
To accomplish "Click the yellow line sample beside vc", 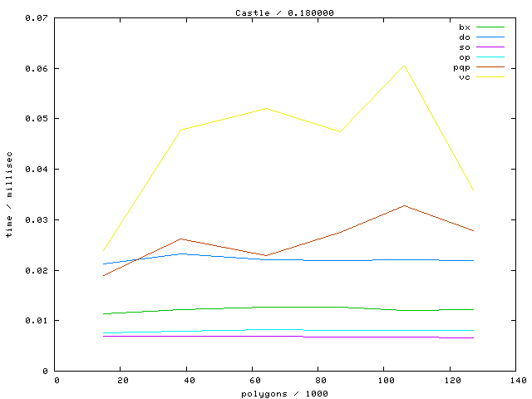I will click(490, 77).
